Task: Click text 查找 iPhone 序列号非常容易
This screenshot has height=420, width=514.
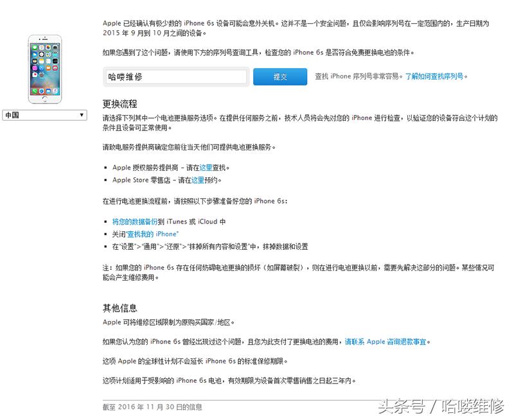Action: tap(359, 76)
